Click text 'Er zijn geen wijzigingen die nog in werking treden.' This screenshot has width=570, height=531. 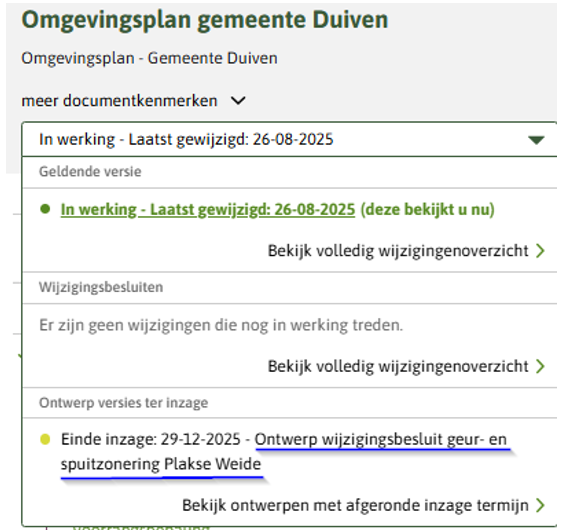[x=221, y=325]
